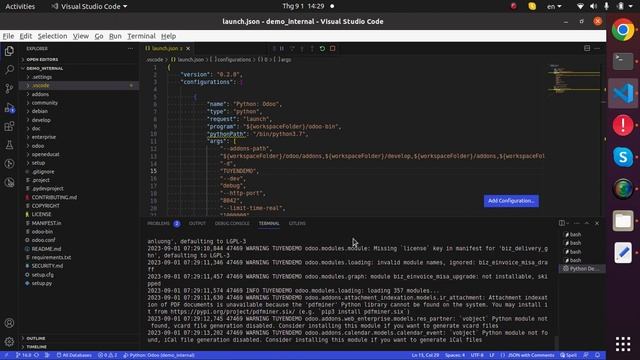
Task: Open the Terminal menu
Action: 141,36
